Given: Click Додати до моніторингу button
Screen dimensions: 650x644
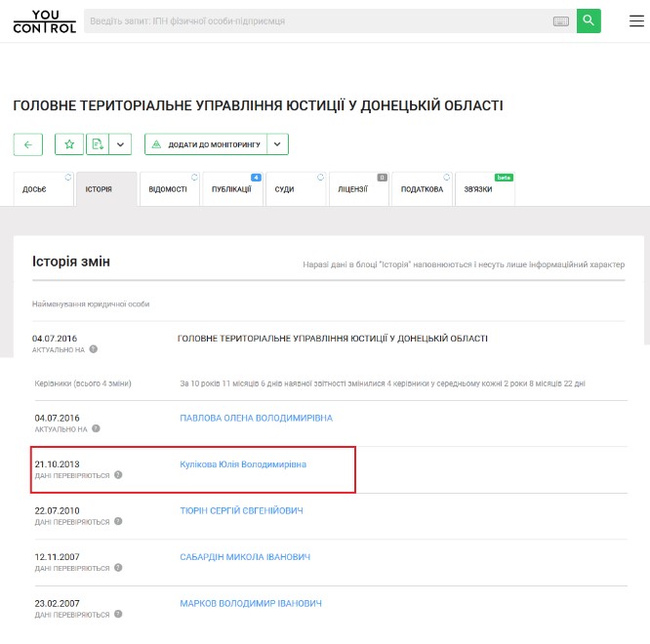Looking at the screenshot, I should [x=206, y=144].
